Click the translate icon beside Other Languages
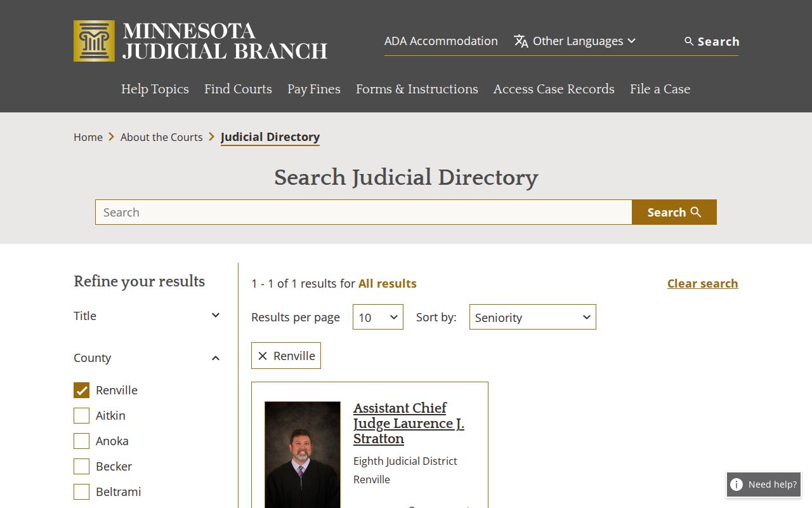The width and height of the screenshot is (812, 508). pyautogui.click(x=521, y=41)
